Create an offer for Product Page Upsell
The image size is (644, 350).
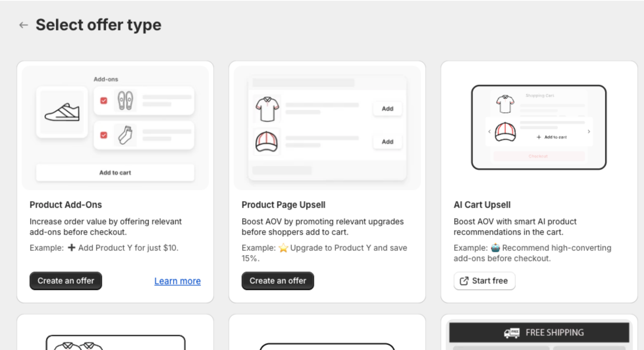278,281
